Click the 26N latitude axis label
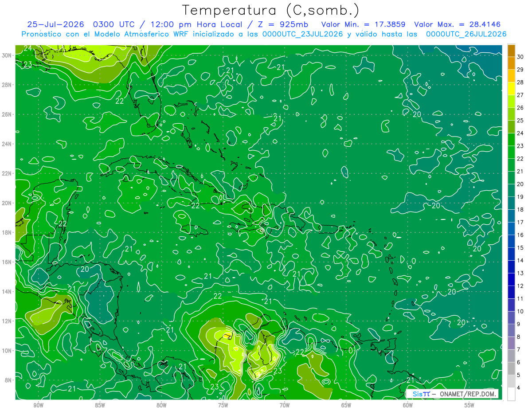532x411 pixels. click(x=7, y=114)
